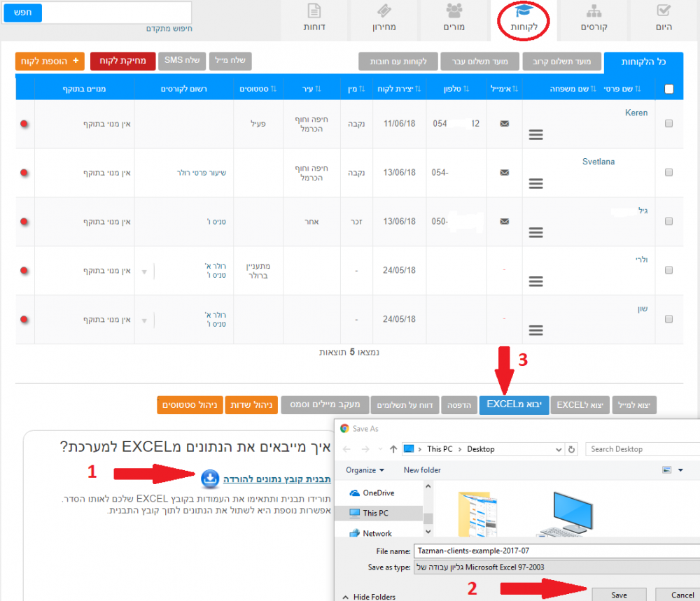Click the File name input field

coord(553,551)
